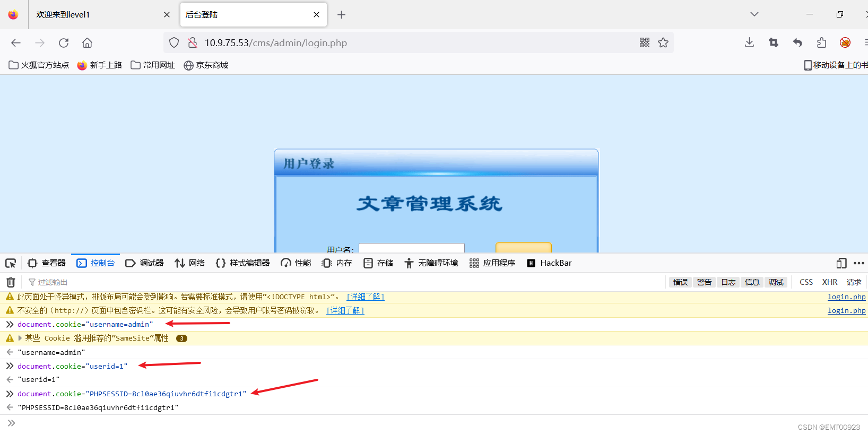The width and height of the screenshot is (868, 435).
Task: Open the devtools more options menu
Action: [x=859, y=263]
